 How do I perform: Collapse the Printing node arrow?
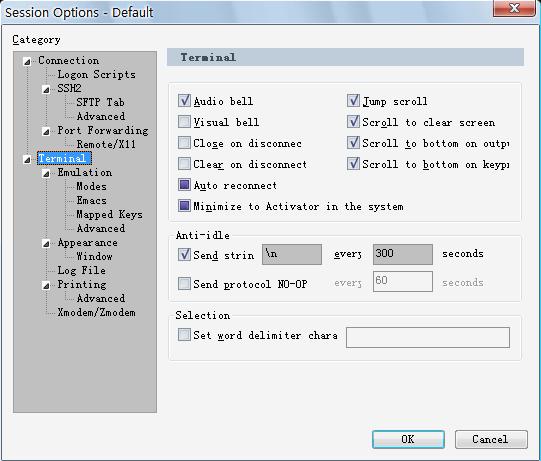46,285
